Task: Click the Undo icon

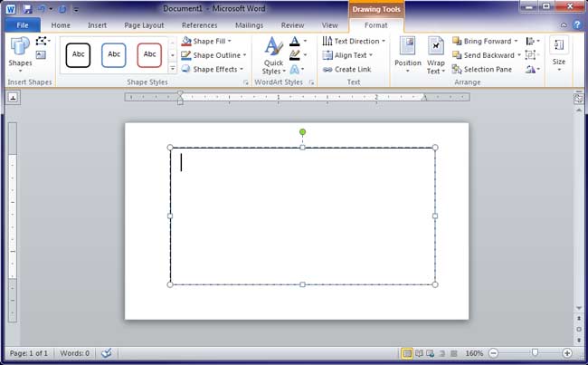Action: [42, 9]
